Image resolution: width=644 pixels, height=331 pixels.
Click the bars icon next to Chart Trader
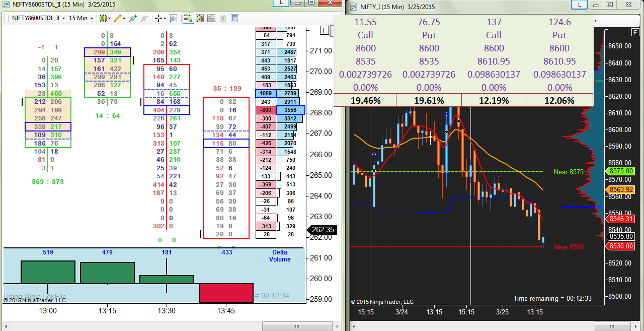point(199,18)
